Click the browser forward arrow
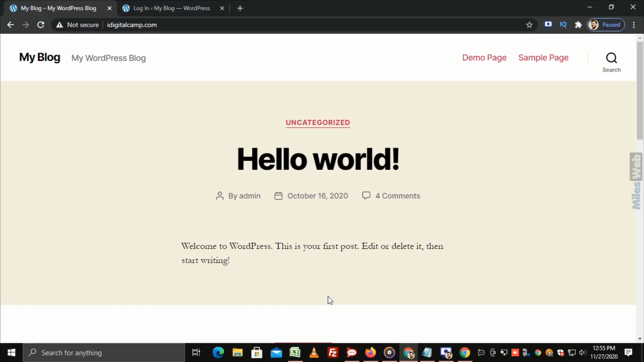 pyautogui.click(x=25, y=25)
